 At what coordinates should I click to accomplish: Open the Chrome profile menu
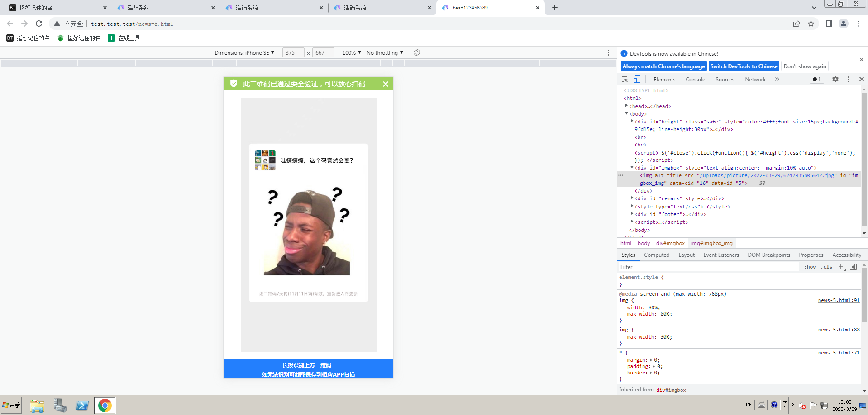pyautogui.click(x=844, y=24)
